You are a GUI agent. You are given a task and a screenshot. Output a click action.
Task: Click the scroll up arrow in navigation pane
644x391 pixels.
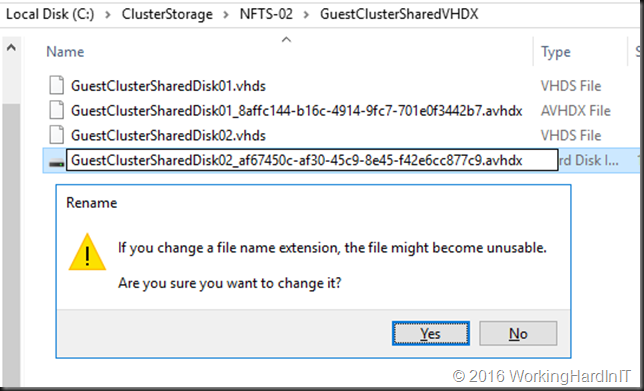(11, 48)
